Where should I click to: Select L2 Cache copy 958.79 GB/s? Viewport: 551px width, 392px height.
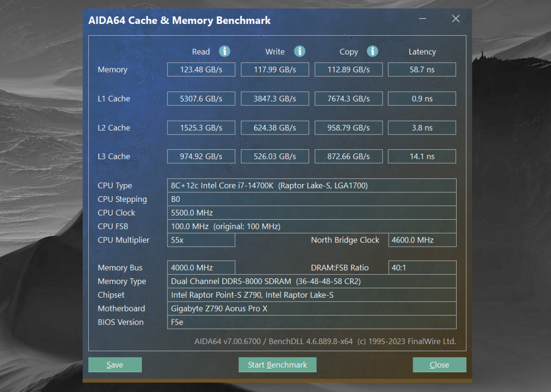[348, 128]
